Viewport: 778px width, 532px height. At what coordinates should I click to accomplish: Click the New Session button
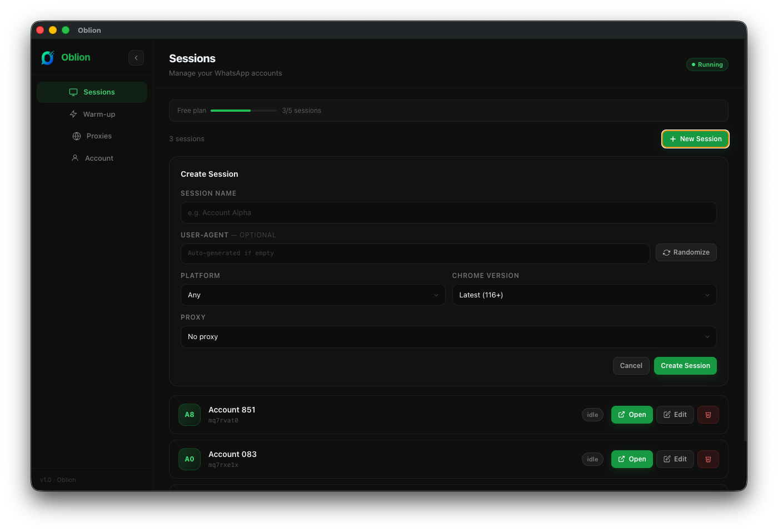tap(695, 139)
